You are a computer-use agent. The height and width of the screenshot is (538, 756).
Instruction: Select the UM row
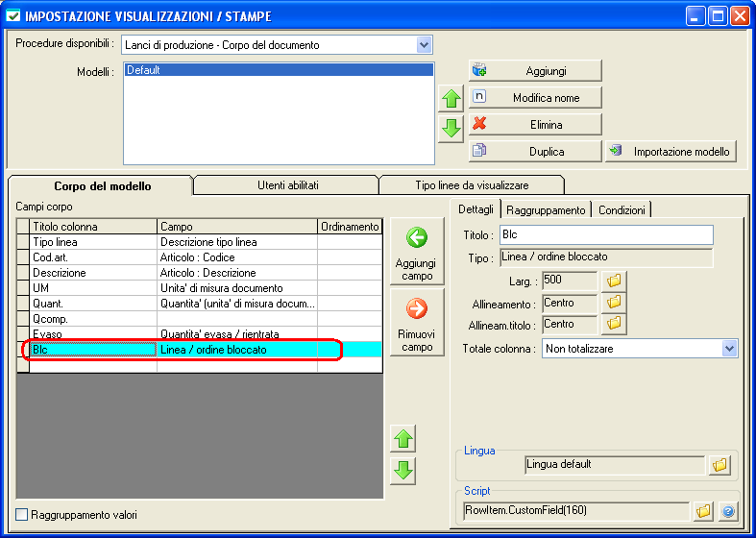199,288
